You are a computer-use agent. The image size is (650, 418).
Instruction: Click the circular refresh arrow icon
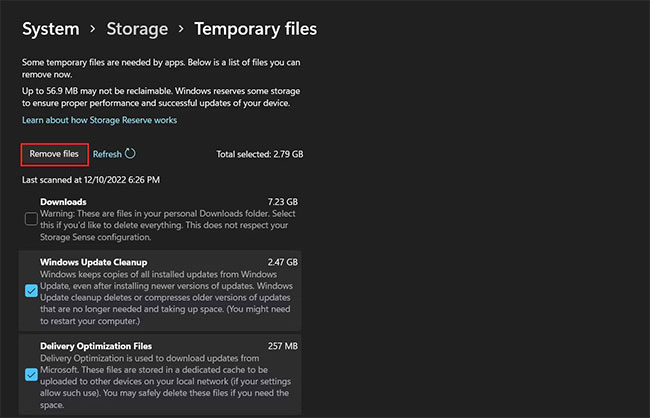click(x=130, y=154)
